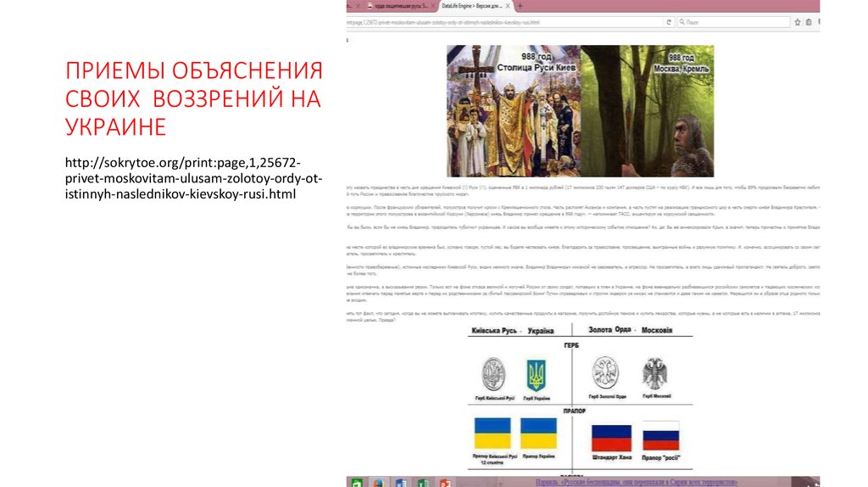Close the DataLife Engine tab
This screenshot has height=487, width=868.
click(x=508, y=6)
